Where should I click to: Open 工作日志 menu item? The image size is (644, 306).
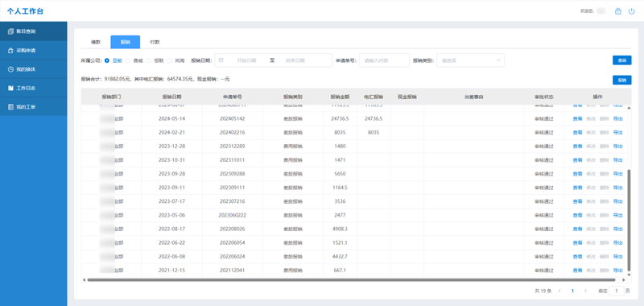(x=34, y=89)
